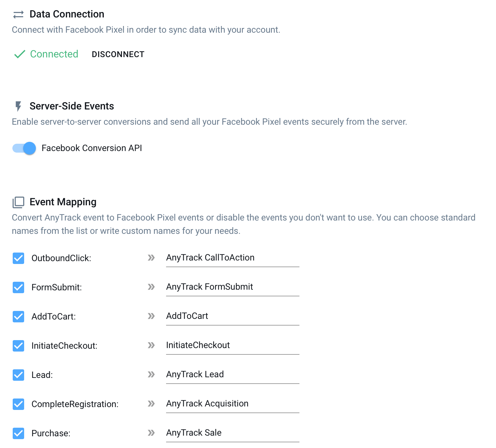This screenshot has width=496, height=448.
Task: Click the arrow icon beside FormSubmit
Action: pyautogui.click(x=151, y=287)
